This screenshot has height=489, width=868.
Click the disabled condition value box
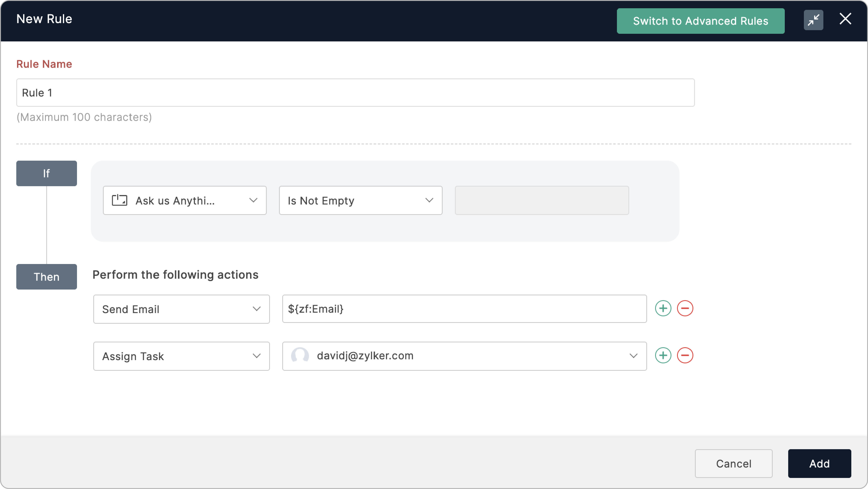click(x=542, y=200)
